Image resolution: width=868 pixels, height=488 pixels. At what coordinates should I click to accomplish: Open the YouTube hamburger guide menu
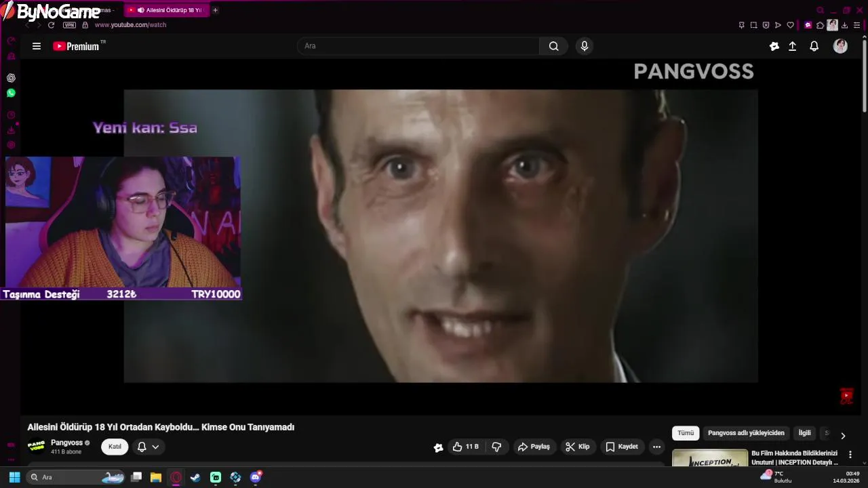[37, 46]
